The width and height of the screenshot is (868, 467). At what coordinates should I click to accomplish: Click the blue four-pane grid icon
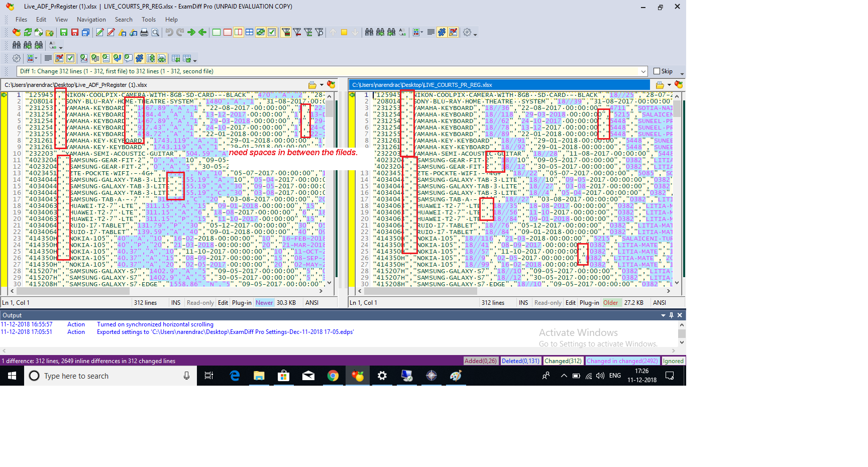tap(250, 32)
